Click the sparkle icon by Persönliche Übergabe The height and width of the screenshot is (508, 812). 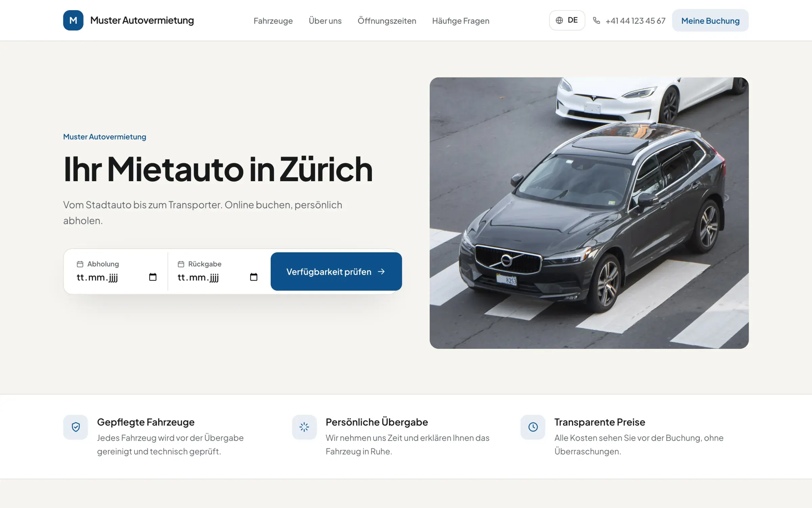click(304, 427)
